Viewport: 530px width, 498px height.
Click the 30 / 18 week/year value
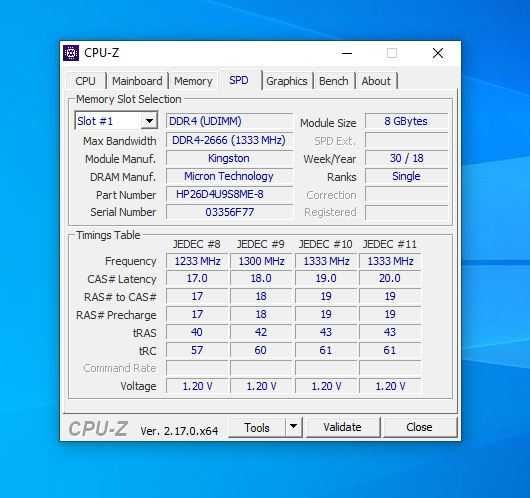407,158
